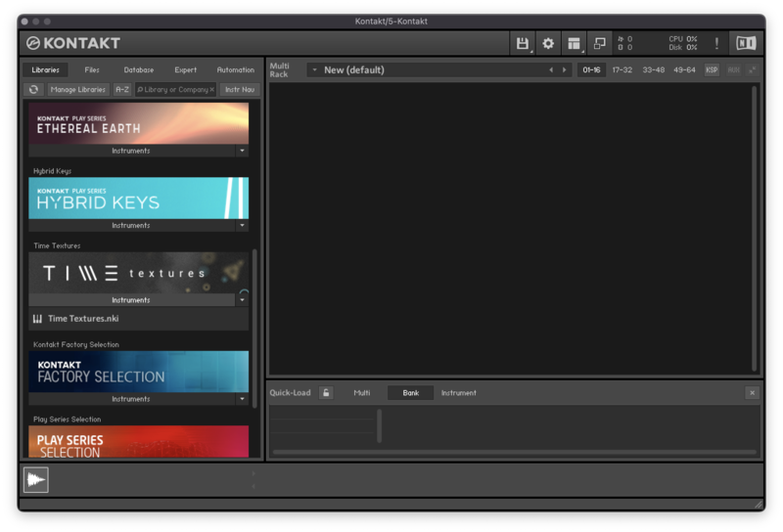This screenshot has height=532, width=783.
Task: Toggle the KSP multi script editor
Action: (x=712, y=69)
